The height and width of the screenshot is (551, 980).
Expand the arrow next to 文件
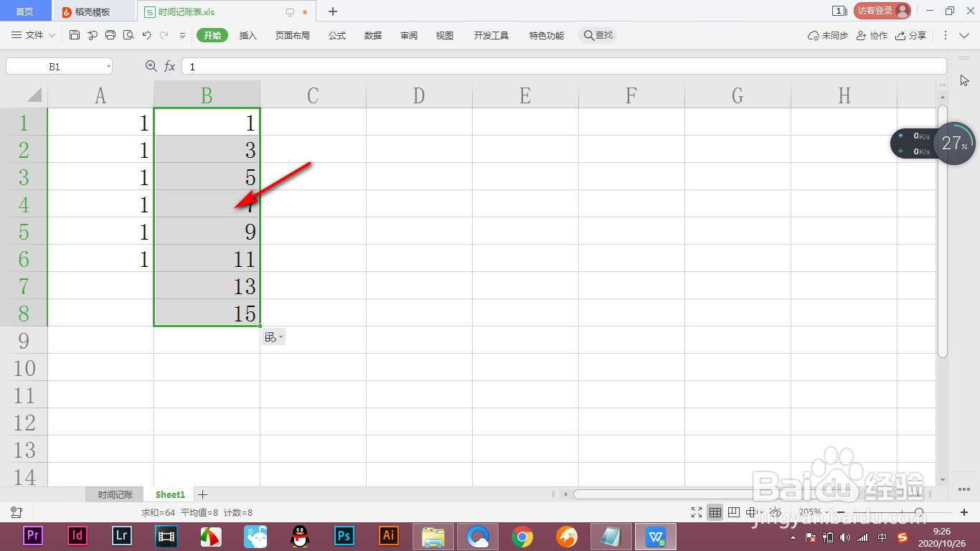[x=51, y=35]
